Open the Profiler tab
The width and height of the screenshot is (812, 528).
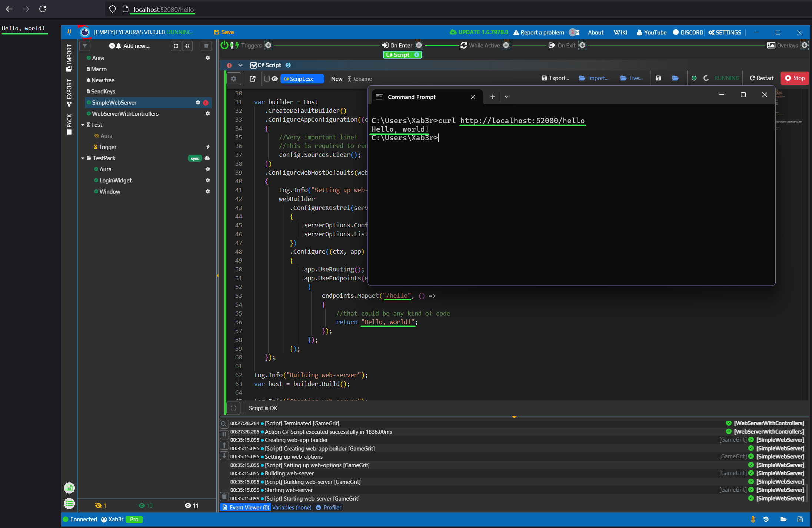pos(329,508)
